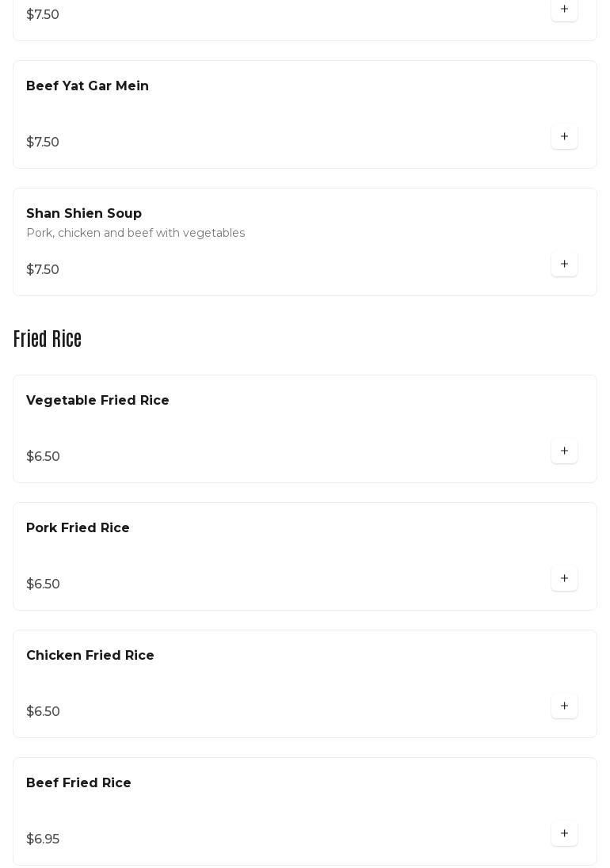Open Shan Shien Soup item details
Screen dimensions: 610x868
84,214
